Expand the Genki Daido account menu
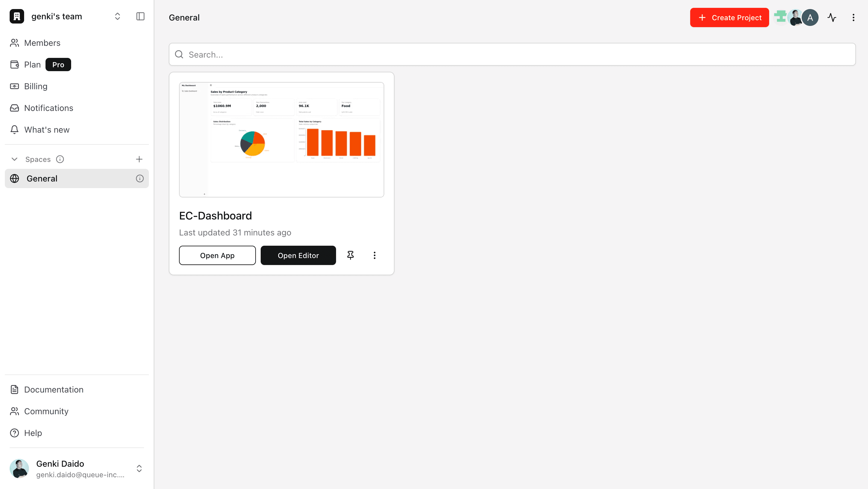Image resolution: width=868 pixels, height=489 pixels. pyautogui.click(x=139, y=468)
